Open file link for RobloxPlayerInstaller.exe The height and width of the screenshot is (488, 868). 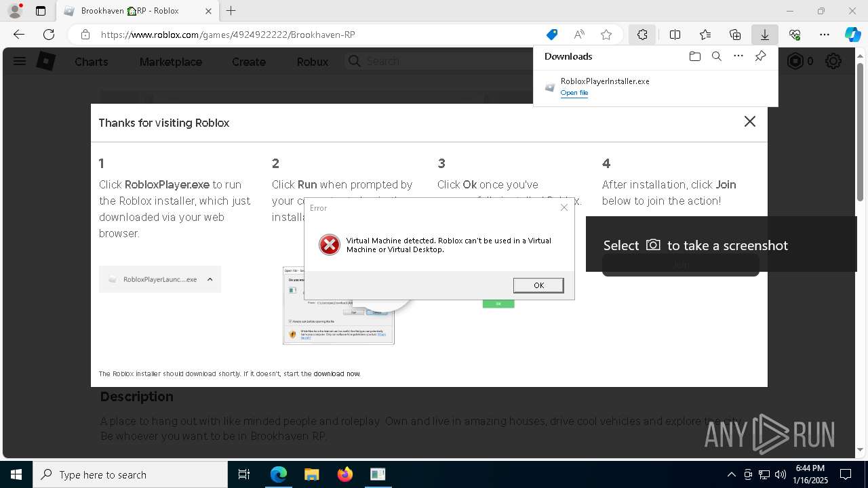point(574,93)
